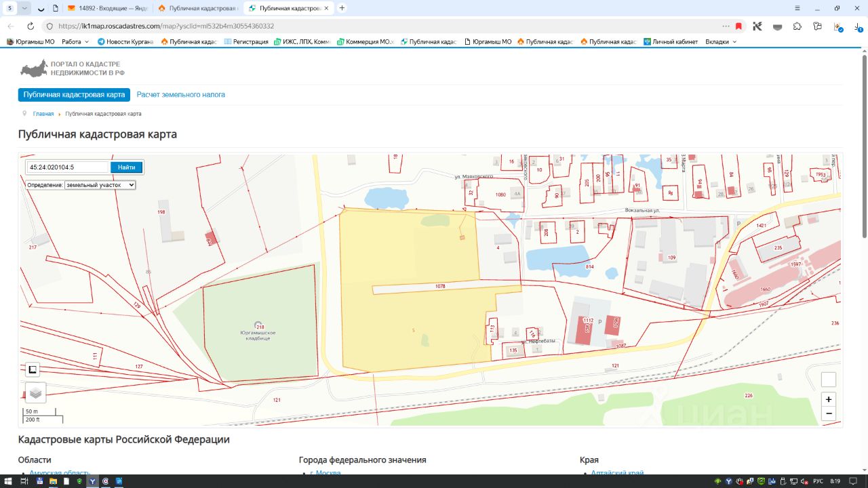
Task: Open the object type dropdown 'земельный участок'
Action: [x=100, y=185]
